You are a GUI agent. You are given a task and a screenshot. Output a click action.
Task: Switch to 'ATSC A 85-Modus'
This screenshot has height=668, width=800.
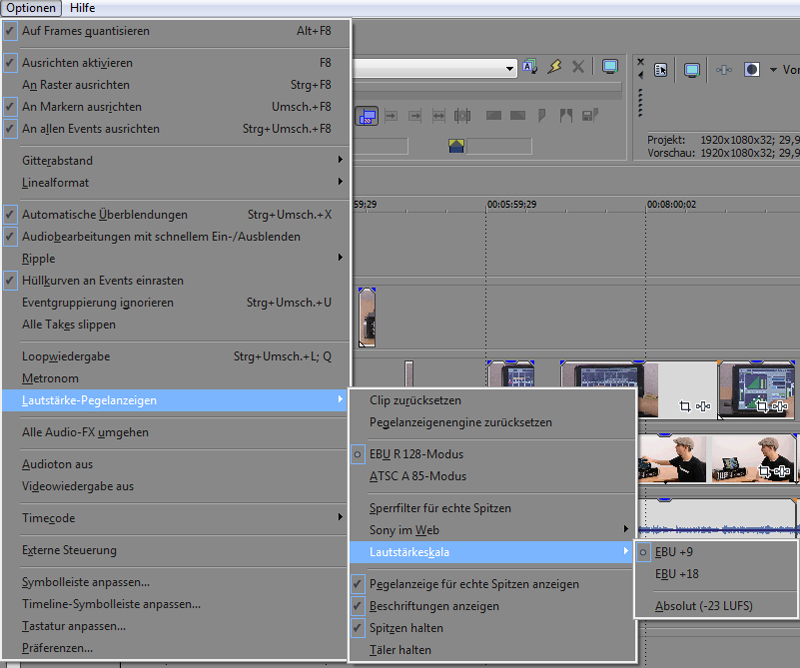(417, 476)
